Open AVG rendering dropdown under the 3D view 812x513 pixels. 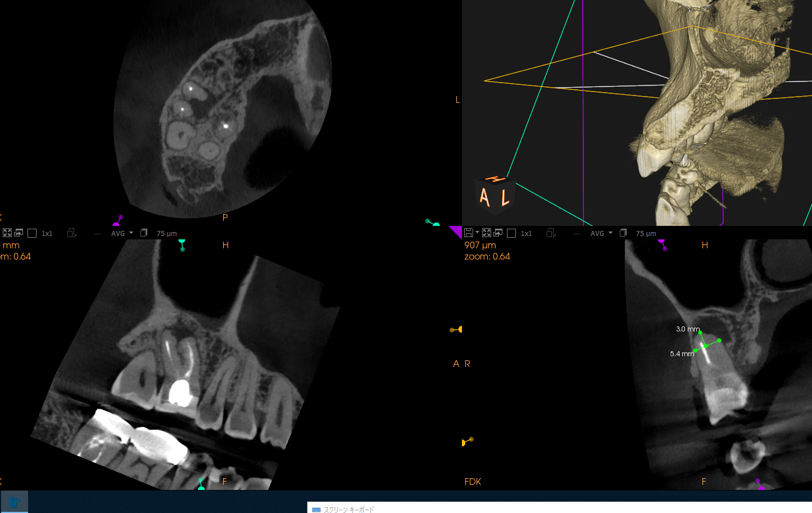(601, 233)
